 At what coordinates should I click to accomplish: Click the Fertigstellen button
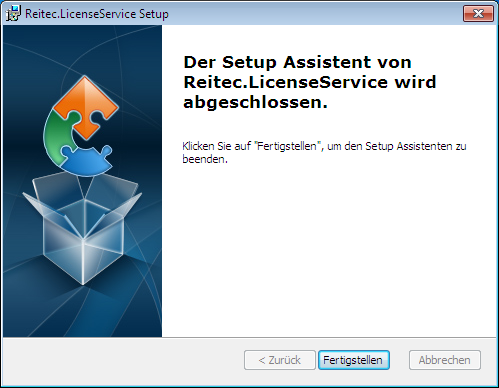click(x=354, y=360)
